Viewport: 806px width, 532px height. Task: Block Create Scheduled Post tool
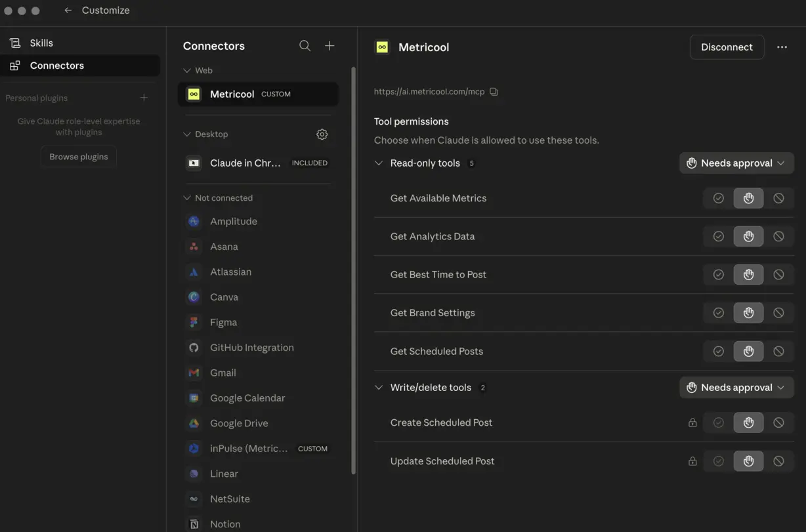[x=778, y=422]
